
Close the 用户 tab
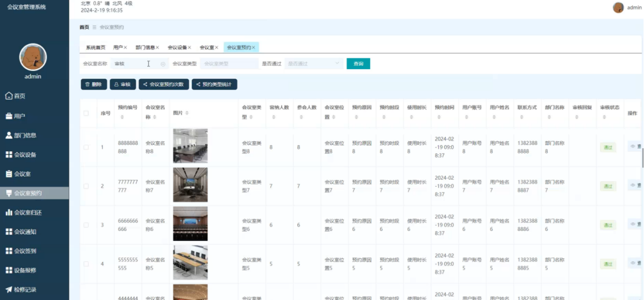125,48
